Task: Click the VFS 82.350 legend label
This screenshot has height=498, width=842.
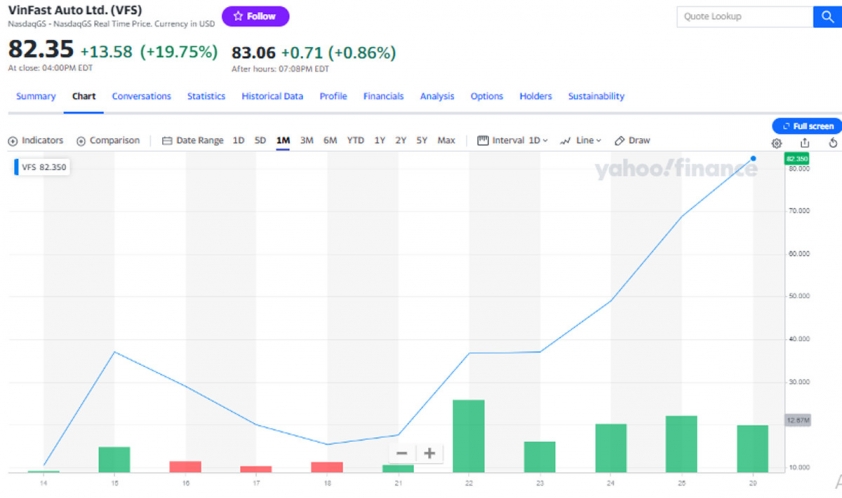Action: [41, 167]
